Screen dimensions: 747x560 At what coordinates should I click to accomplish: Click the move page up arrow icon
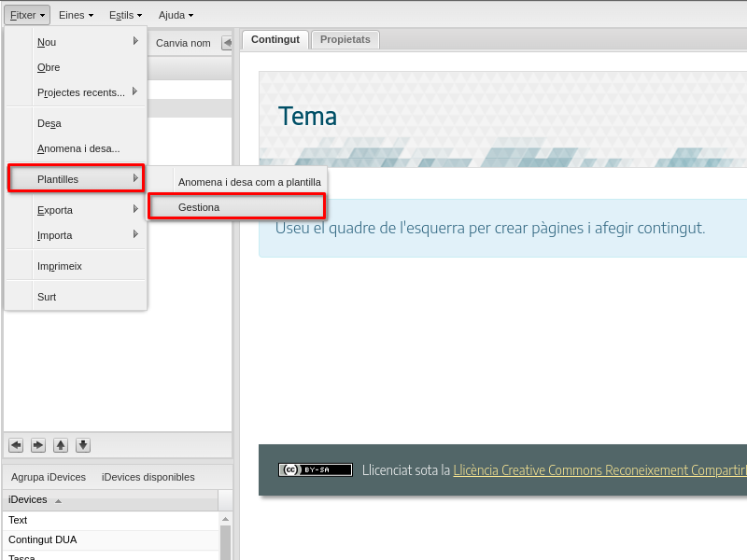point(60,445)
